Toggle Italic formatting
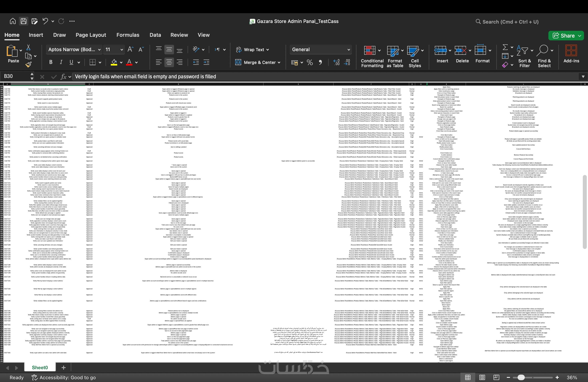This screenshot has height=382, width=588. click(x=61, y=62)
